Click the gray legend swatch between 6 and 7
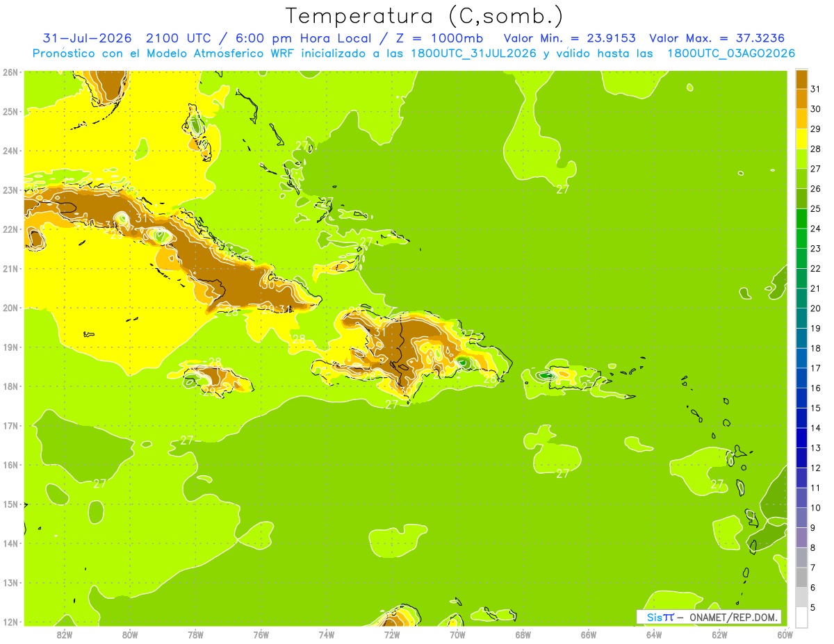Viewport: 834px width, 644px height. coord(801,577)
